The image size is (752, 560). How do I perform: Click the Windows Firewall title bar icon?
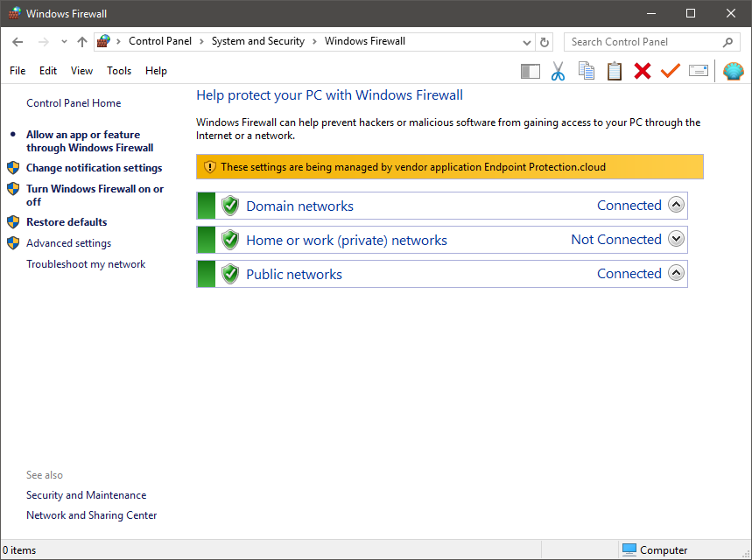pos(15,13)
